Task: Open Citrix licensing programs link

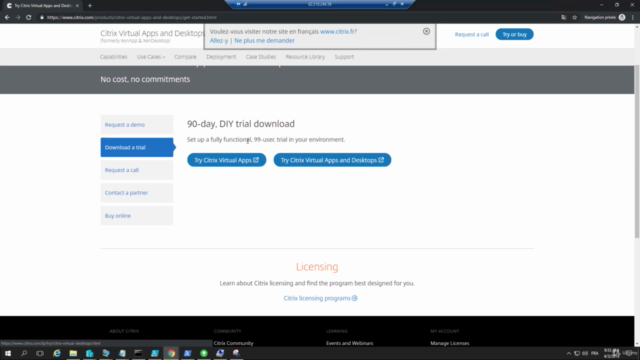Action: [320, 298]
